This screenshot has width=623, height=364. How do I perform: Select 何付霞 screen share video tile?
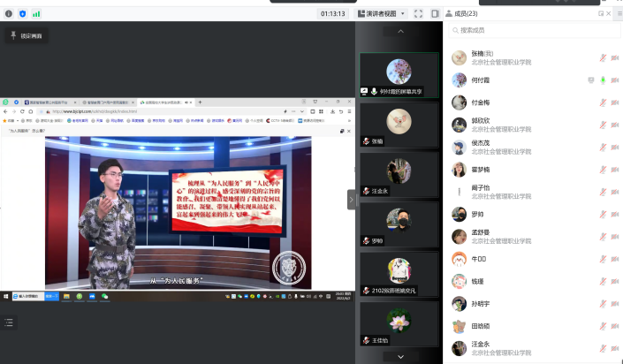[399, 75]
